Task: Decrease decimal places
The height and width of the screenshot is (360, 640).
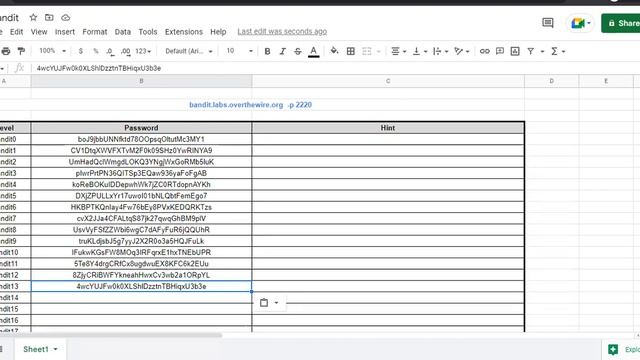Action: coord(110,51)
